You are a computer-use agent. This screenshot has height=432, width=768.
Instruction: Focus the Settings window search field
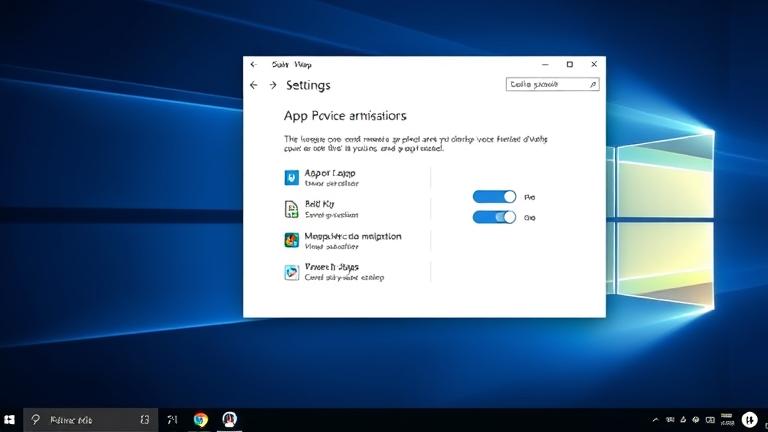pyautogui.click(x=552, y=84)
